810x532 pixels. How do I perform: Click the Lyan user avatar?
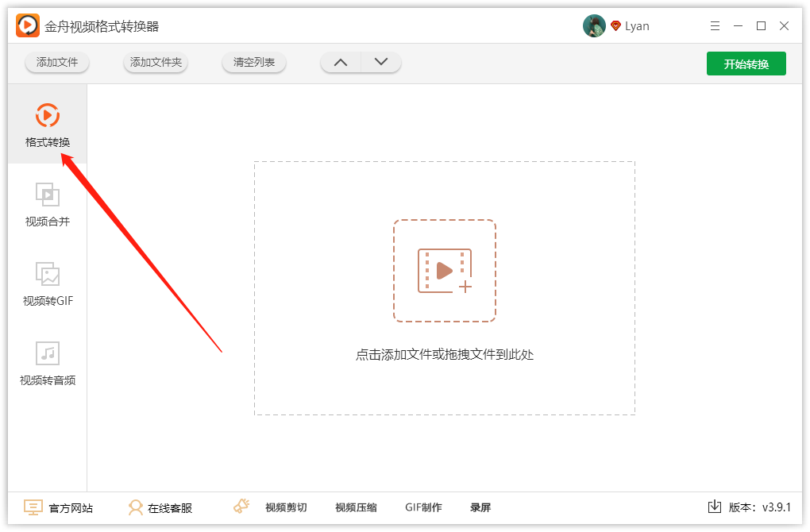pyautogui.click(x=594, y=25)
